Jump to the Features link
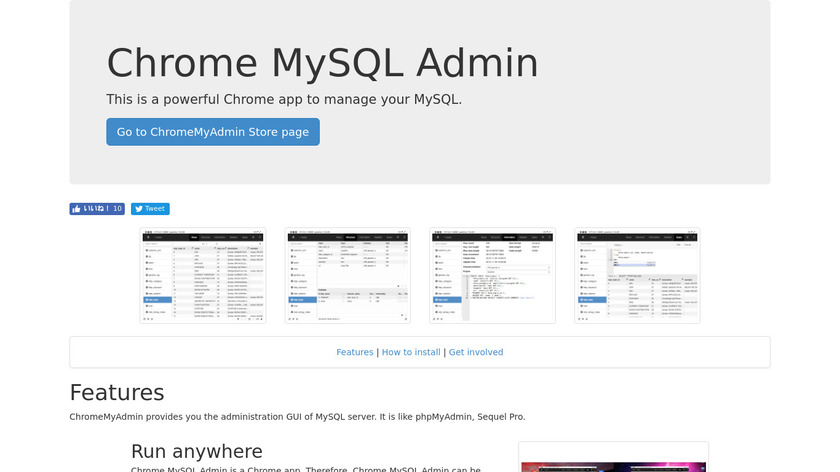Image resolution: width=840 pixels, height=472 pixels. 355,352
